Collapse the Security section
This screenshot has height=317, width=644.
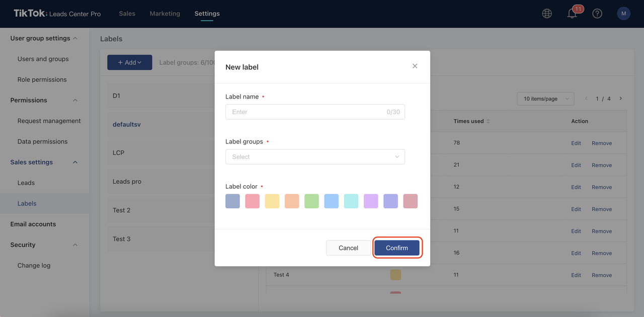coord(75,245)
